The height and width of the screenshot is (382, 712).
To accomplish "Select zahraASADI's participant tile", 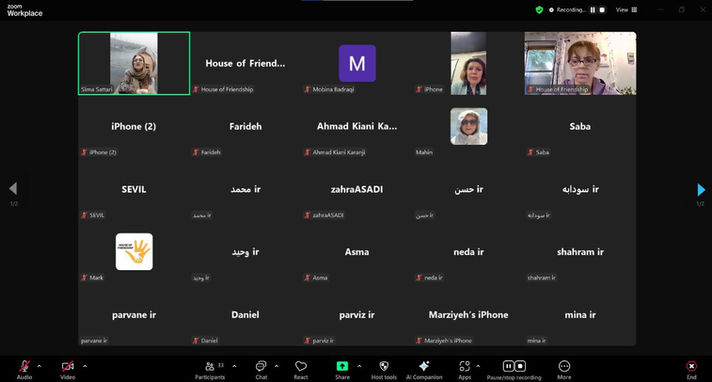I will [x=357, y=189].
